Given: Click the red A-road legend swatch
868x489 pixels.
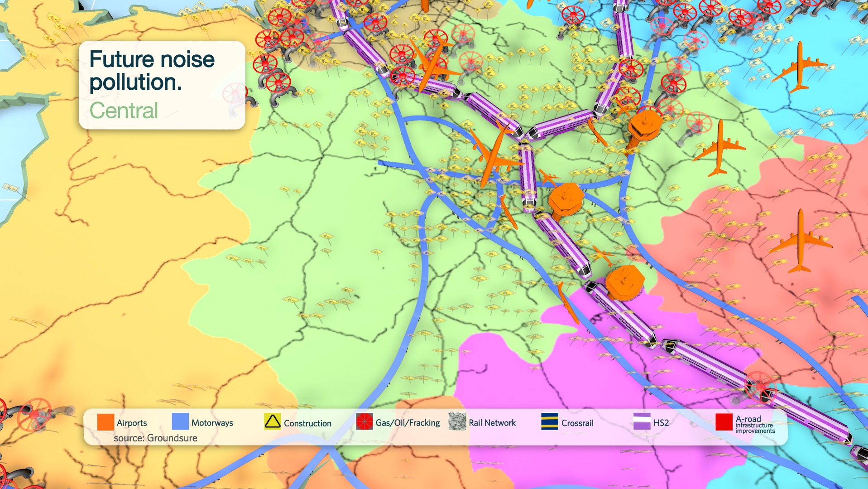Looking at the screenshot, I should pyautogui.click(x=724, y=422).
